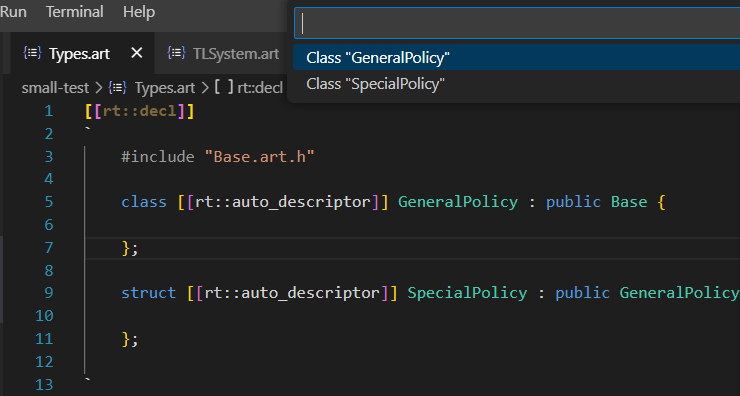Open the Help menu
The height and width of the screenshot is (396, 740).
click(139, 12)
